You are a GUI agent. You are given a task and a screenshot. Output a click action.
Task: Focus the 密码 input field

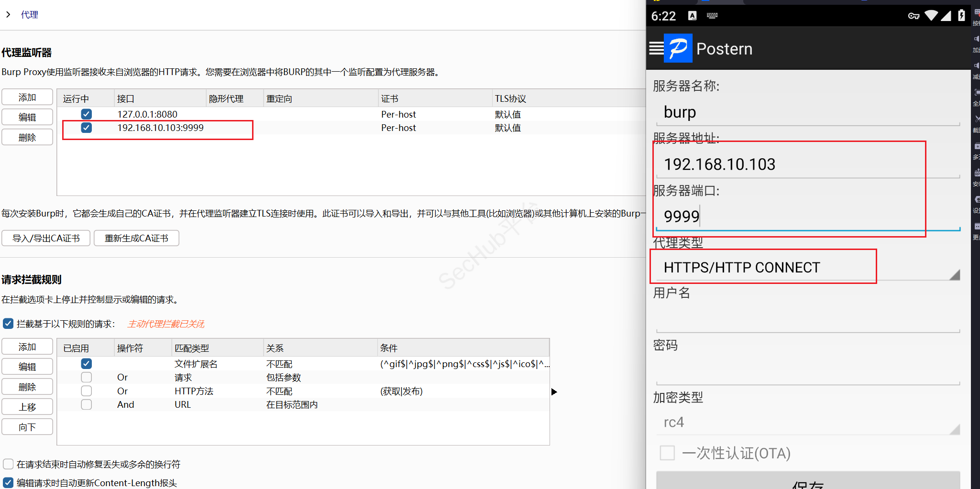[808, 370]
